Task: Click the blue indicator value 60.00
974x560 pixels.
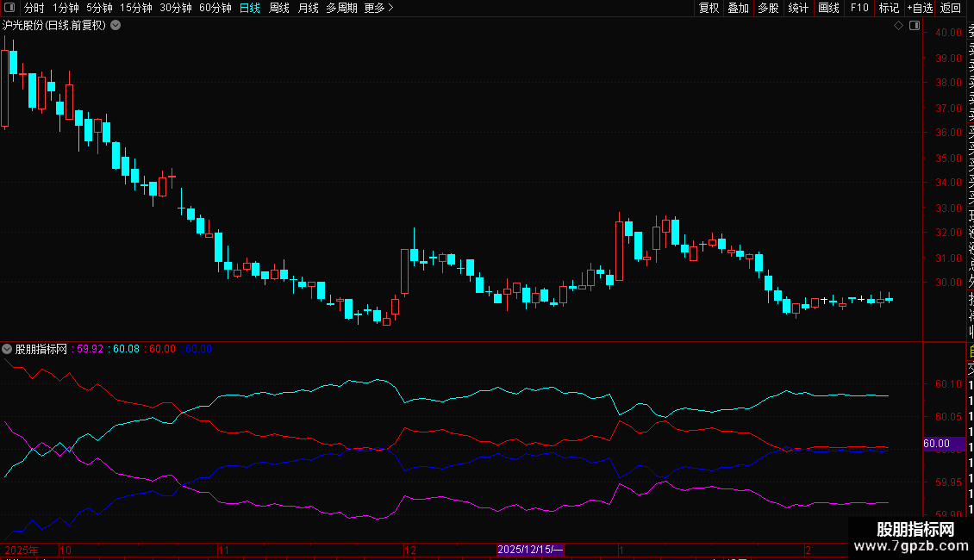Action: point(198,349)
